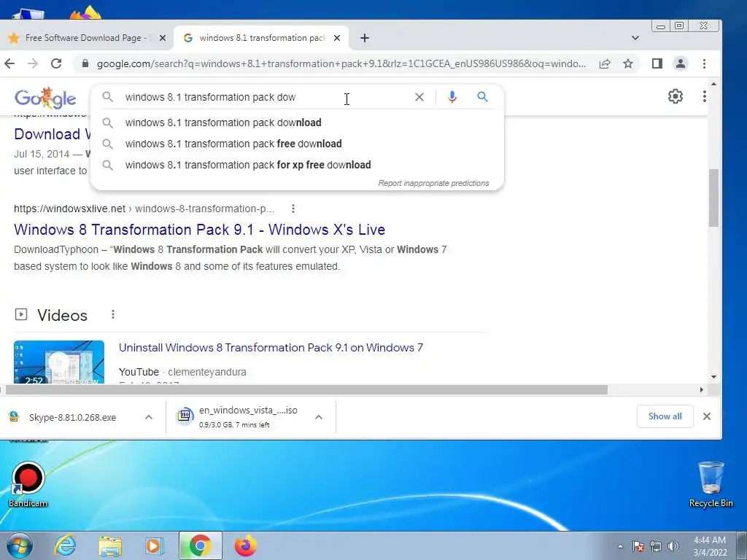The height and width of the screenshot is (560, 747).
Task: Open Bandicam desktop shortcut
Action: 28,485
